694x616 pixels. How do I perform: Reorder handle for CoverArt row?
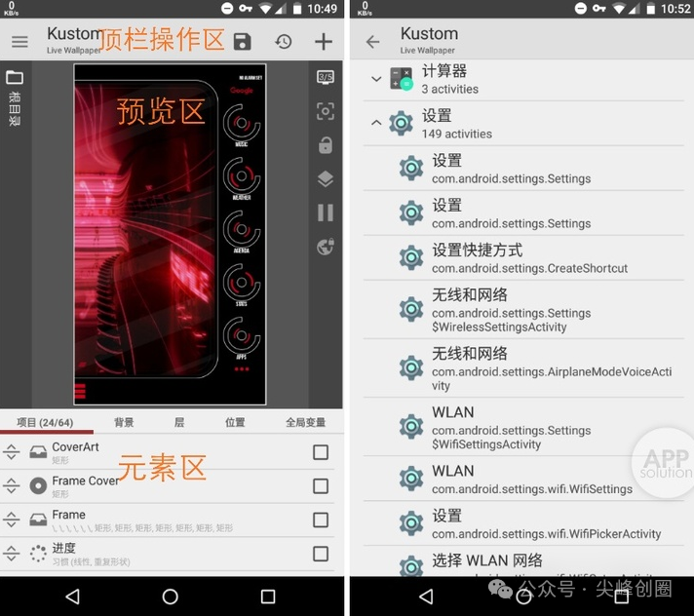(11, 452)
